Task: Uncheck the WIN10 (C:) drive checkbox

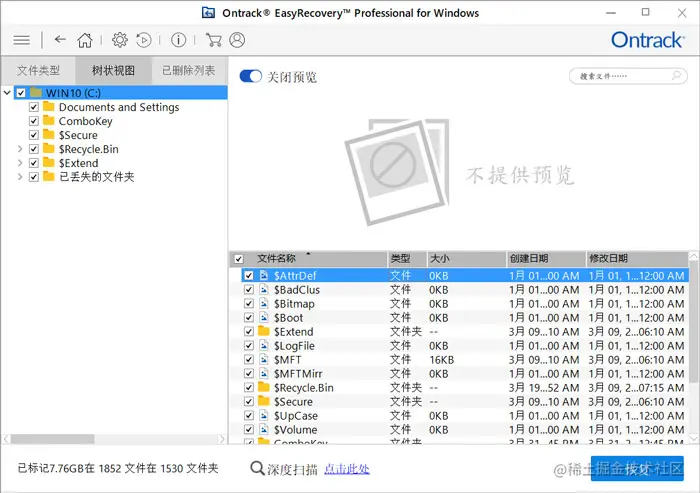Action: pos(21,93)
